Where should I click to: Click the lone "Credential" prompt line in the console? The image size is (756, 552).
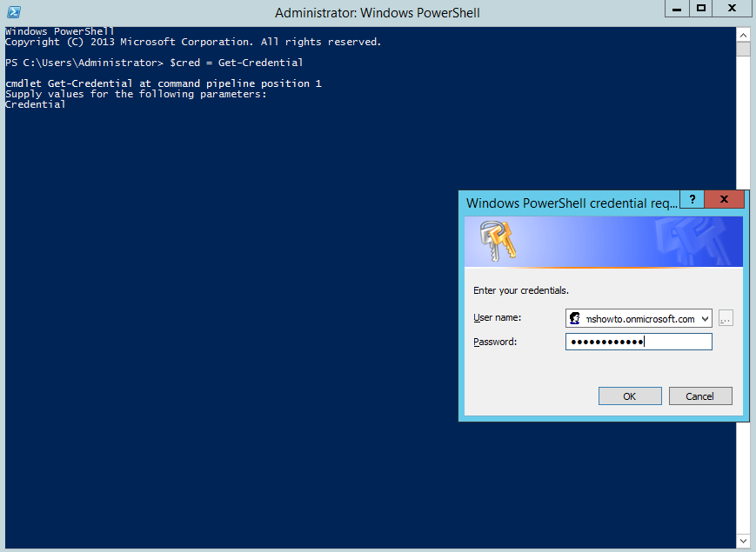pos(35,104)
